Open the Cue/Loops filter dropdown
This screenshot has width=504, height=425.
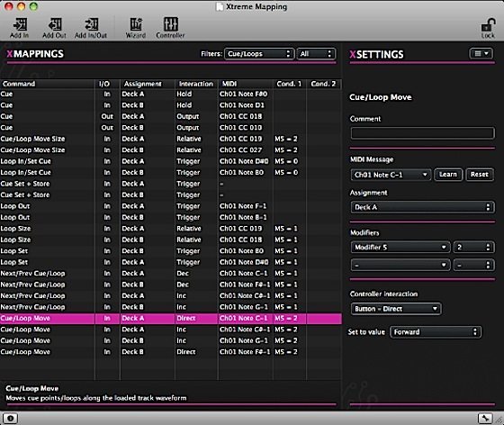coord(259,54)
